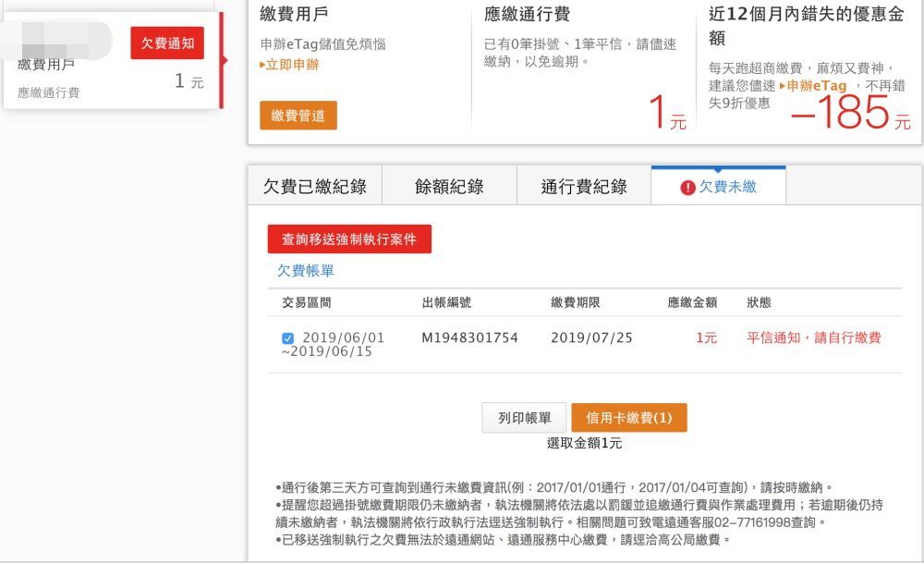Click bill number M1948301754
Image resolution: width=924 pixels, height=564 pixels.
tap(469, 337)
